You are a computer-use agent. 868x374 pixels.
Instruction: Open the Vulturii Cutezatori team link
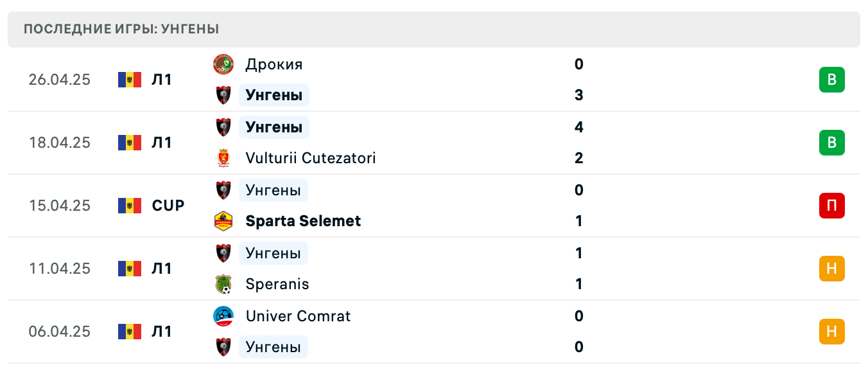pyautogui.click(x=311, y=158)
